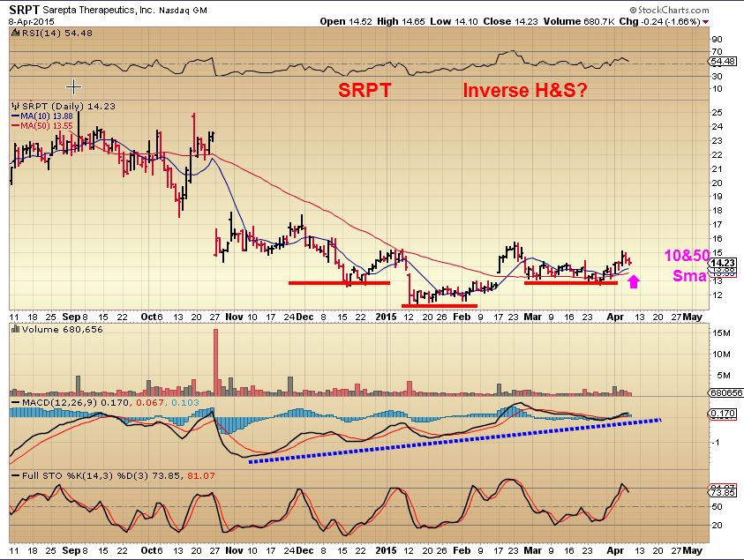Click the red 81.07 stochastic %D value
This screenshot has height=560, width=744.
(201, 475)
